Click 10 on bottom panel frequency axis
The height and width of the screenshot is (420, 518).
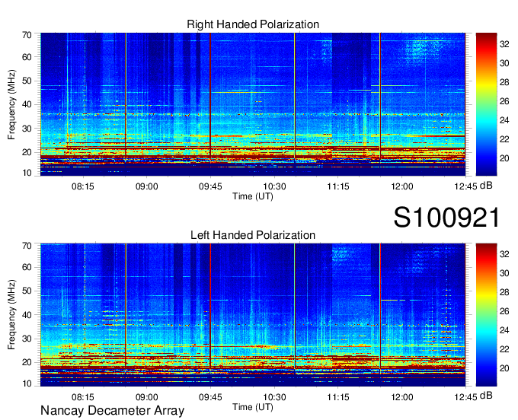click(x=27, y=383)
